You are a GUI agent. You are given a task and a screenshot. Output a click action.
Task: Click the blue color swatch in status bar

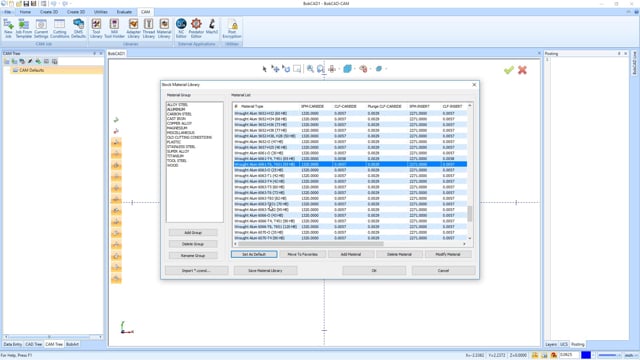[586, 355]
